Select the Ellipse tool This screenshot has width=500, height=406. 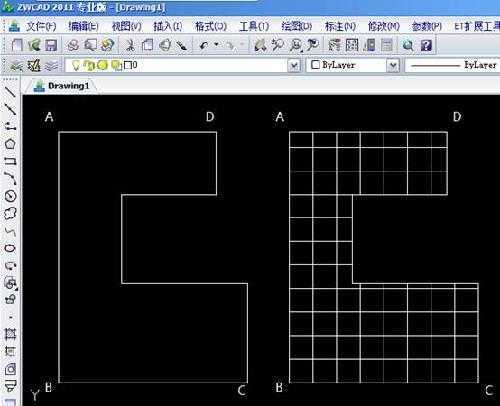(x=11, y=248)
